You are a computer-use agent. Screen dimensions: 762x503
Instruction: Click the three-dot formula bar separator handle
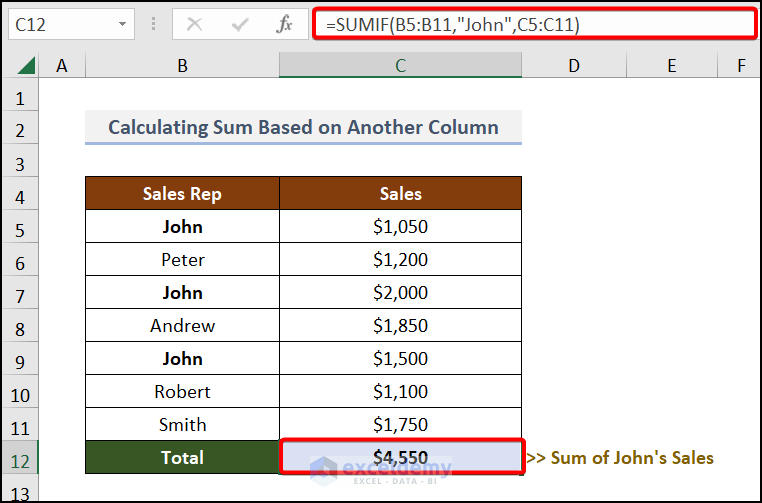tap(153, 24)
